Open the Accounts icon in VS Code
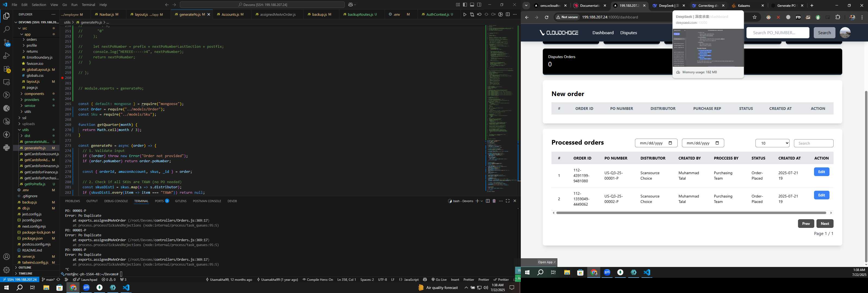This screenshot has width=868, height=293. point(7,257)
